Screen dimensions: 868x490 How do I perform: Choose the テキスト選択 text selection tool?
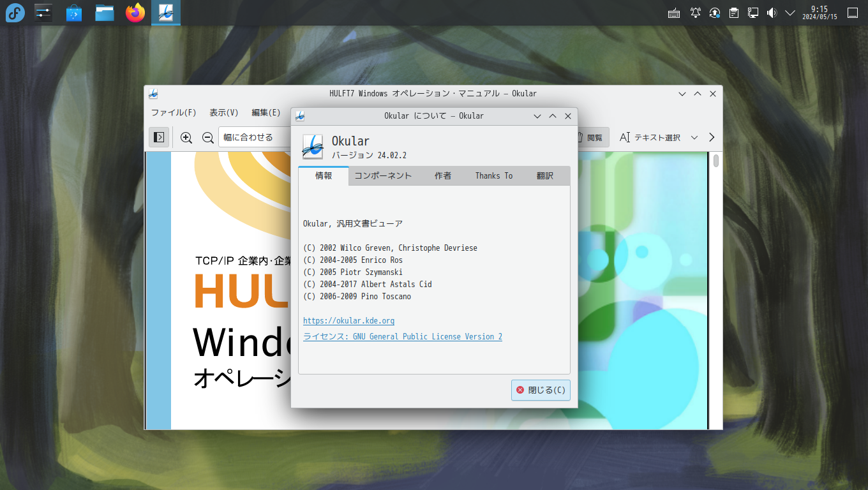650,137
